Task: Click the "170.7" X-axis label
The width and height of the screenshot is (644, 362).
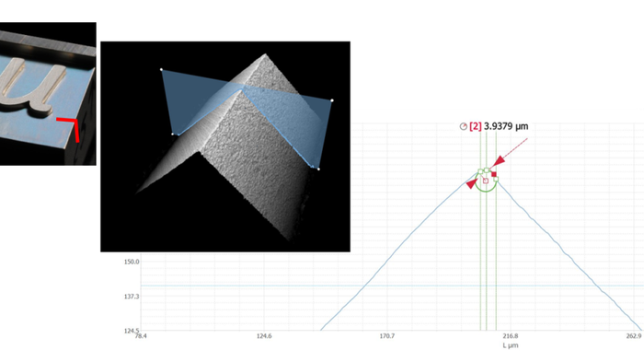Action: [x=387, y=336]
